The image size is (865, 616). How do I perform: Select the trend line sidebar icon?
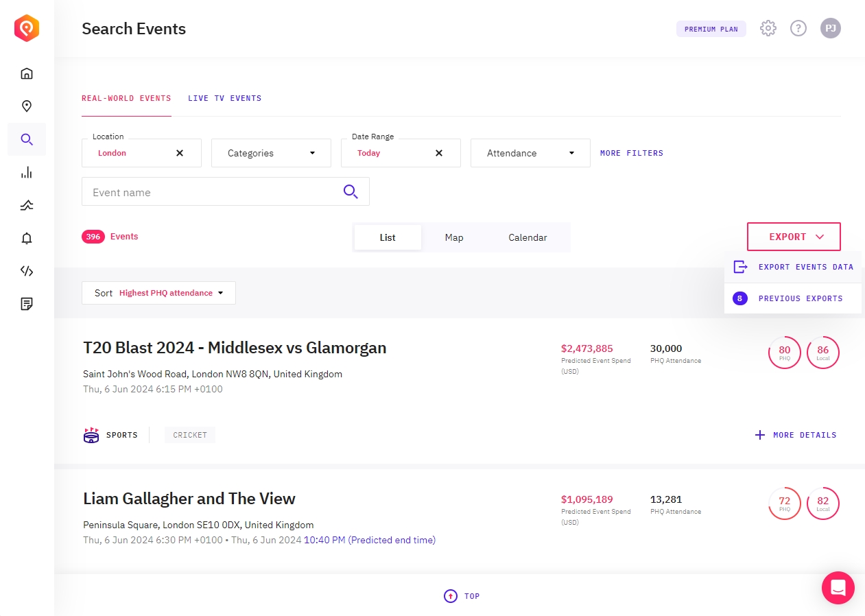click(x=27, y=205)
